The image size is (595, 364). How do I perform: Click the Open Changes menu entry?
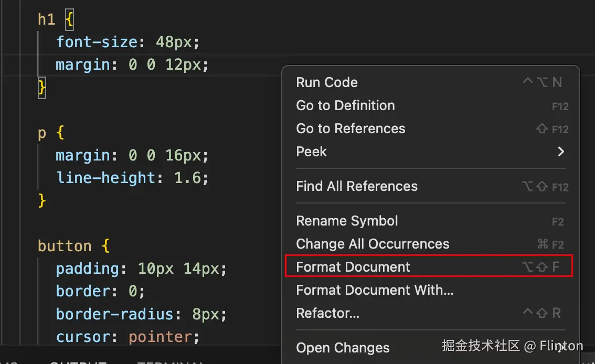click(x=343, y=348)
